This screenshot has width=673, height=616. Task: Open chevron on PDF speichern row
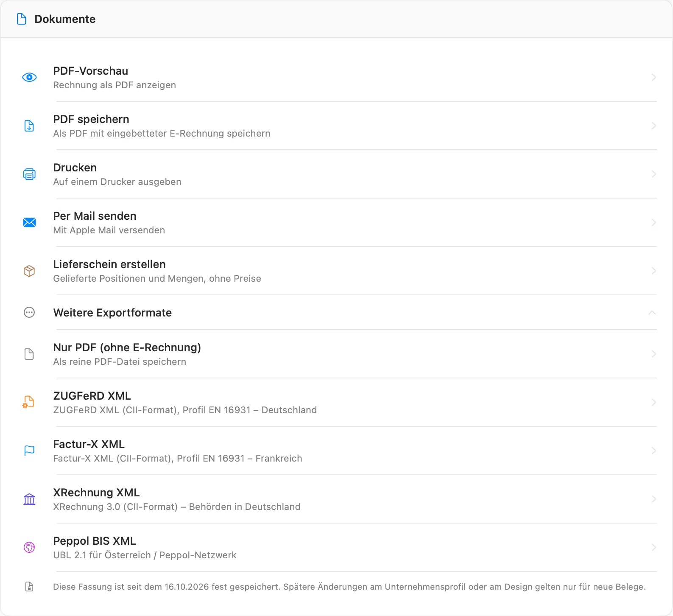tap(654, 126)
